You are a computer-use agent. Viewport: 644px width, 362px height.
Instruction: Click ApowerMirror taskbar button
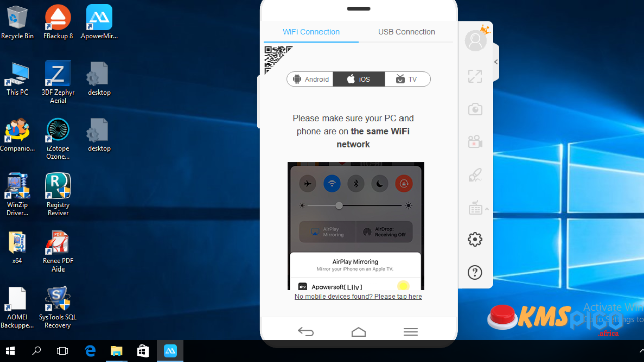[170, 351]
